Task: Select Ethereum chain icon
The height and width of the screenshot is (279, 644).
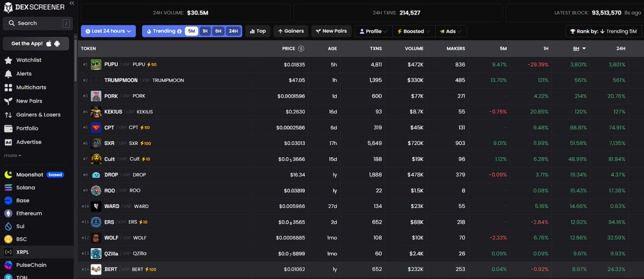Action: coord(8,213)
